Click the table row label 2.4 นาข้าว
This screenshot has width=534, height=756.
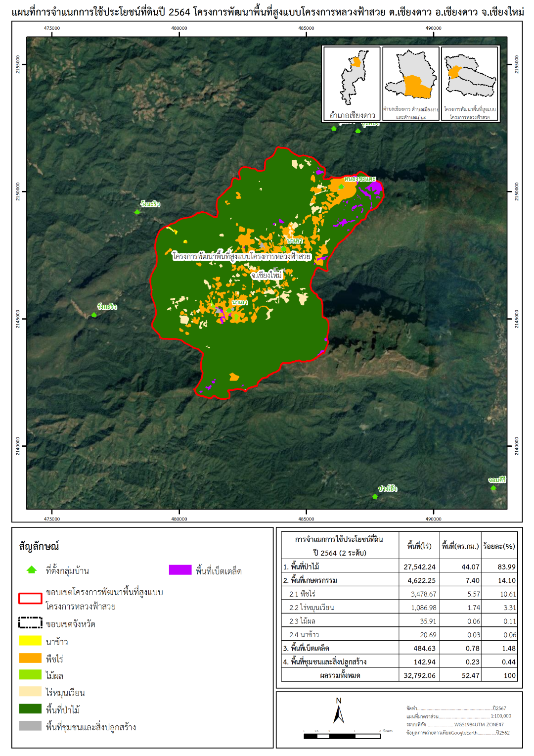(304, 634)
